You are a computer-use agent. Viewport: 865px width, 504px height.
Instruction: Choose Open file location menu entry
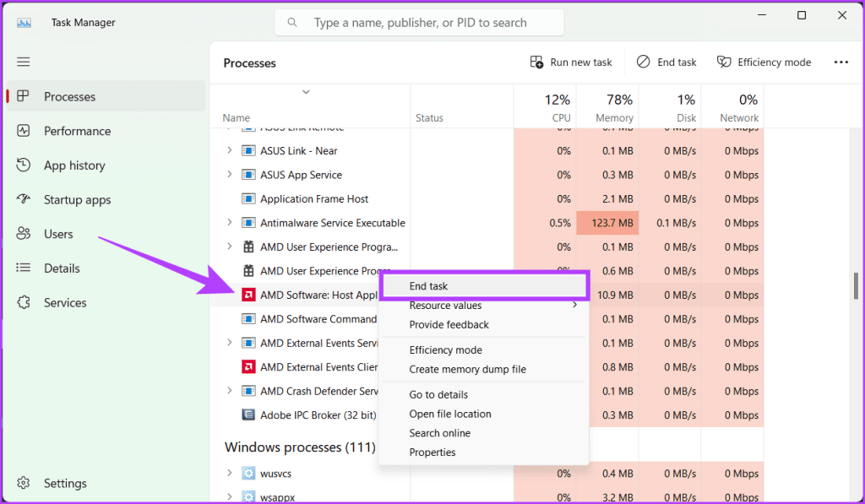point(450,414)
